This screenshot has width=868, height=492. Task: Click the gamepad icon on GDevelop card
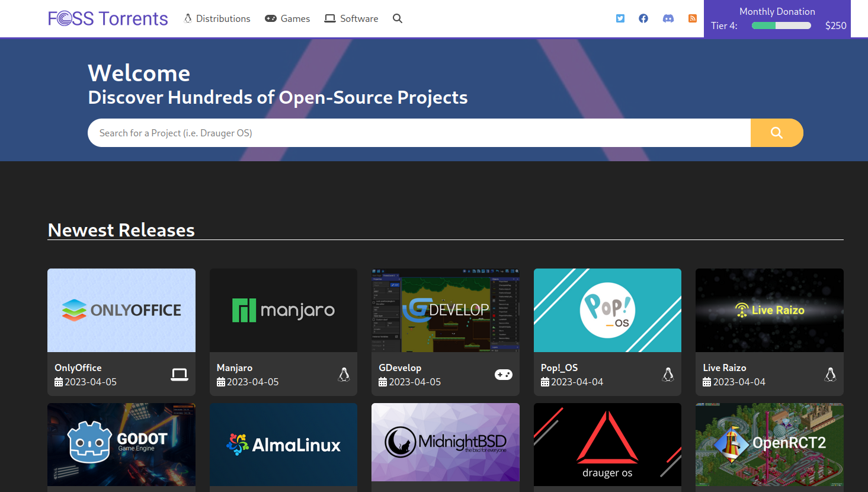click(503, 375)
